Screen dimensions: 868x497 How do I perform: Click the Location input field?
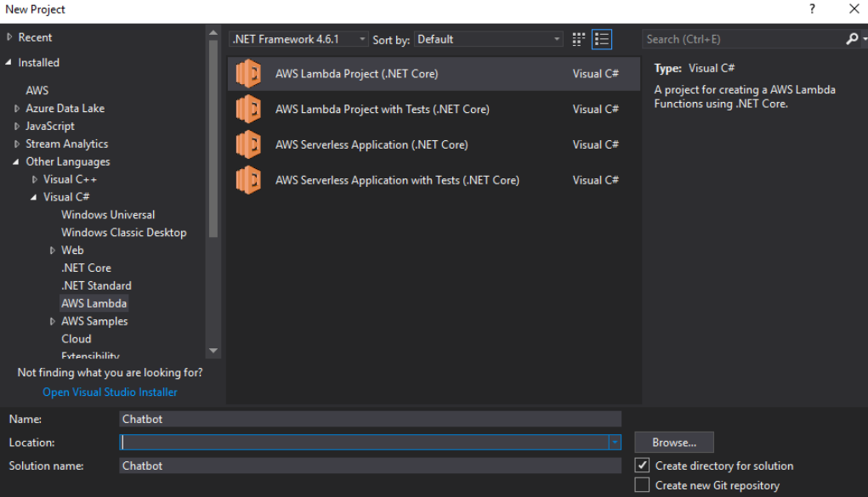(x=364, y=443)
